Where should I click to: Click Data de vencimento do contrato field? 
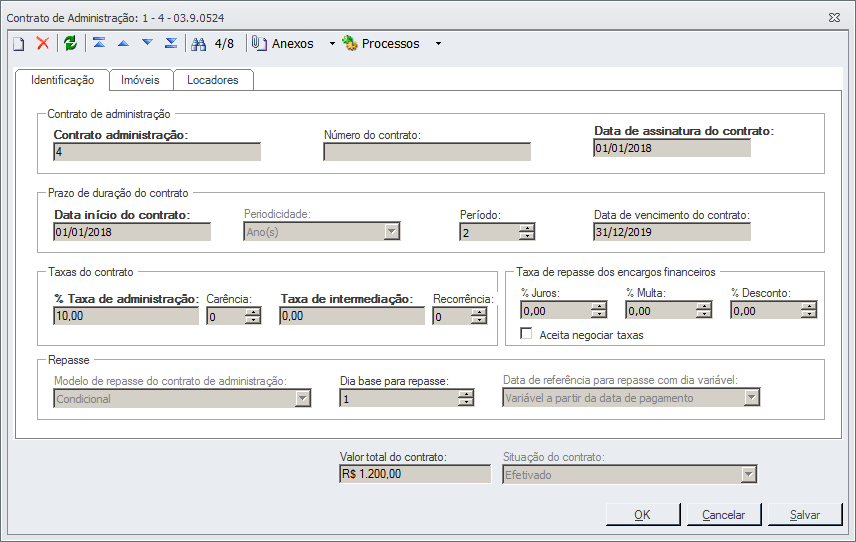(672, 232)
